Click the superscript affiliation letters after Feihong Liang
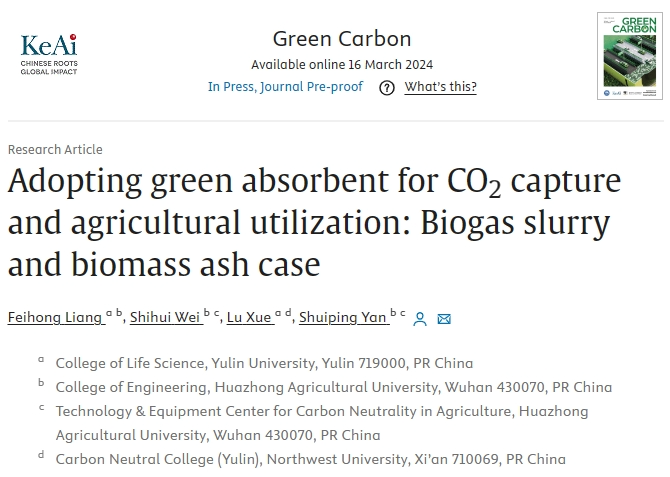The height and width of the screenshot is (477, 670). coord(114,313)
